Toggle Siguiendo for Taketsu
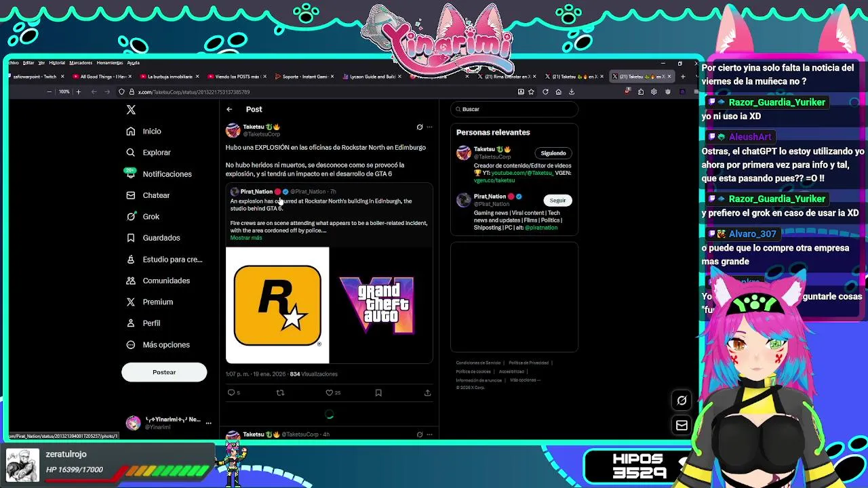 point(553,153)
